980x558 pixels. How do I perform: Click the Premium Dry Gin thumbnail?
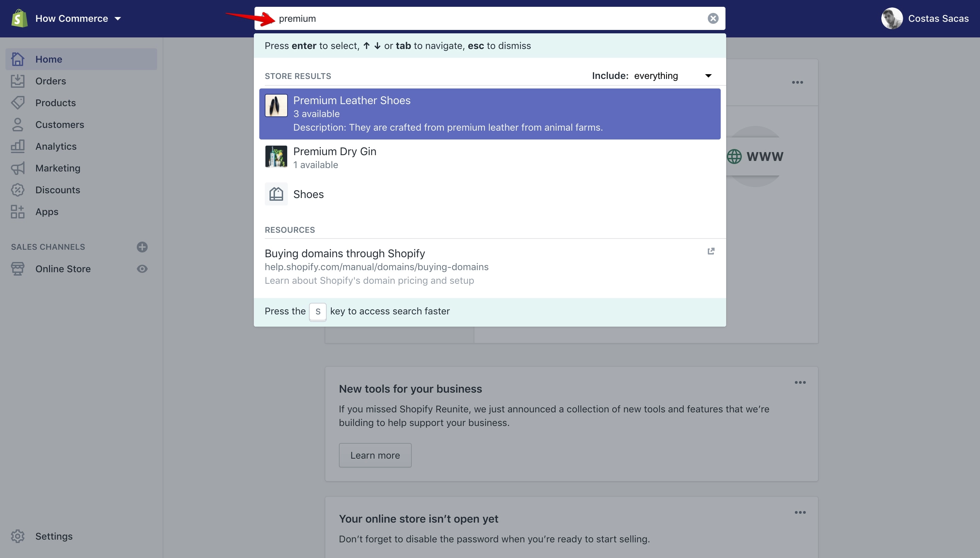276,157
